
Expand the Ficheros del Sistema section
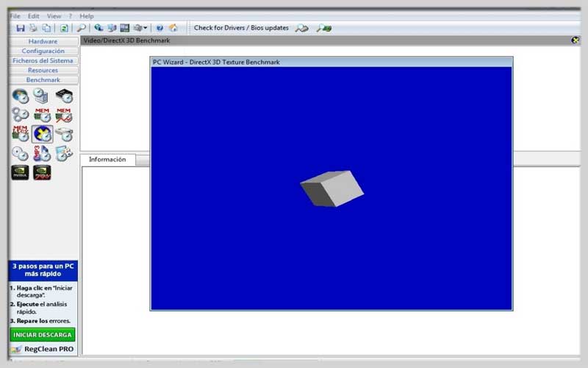click(x=43, y=60)
